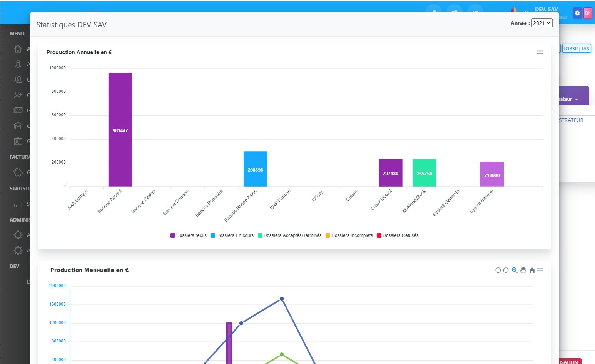Click the grid apps icon in header
The width and height of the screenshot is (595, 364).
tap(475, 9)
